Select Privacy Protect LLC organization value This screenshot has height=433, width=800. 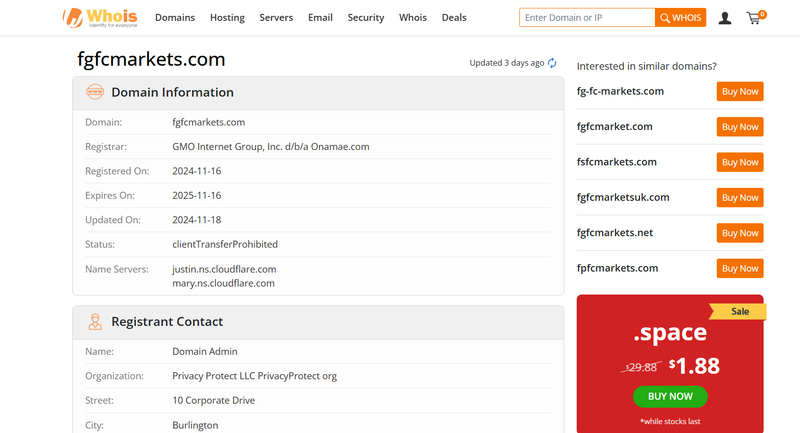(x=255, y=376)
